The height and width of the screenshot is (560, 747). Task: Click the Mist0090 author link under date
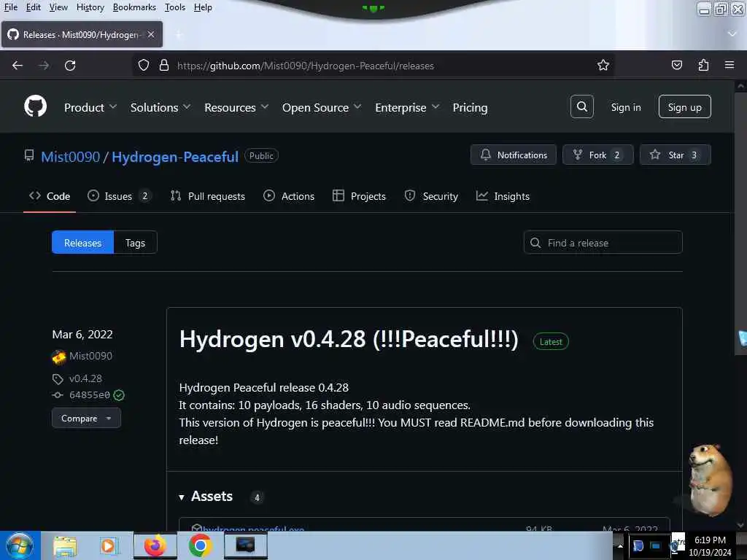(x=90, y=356)
